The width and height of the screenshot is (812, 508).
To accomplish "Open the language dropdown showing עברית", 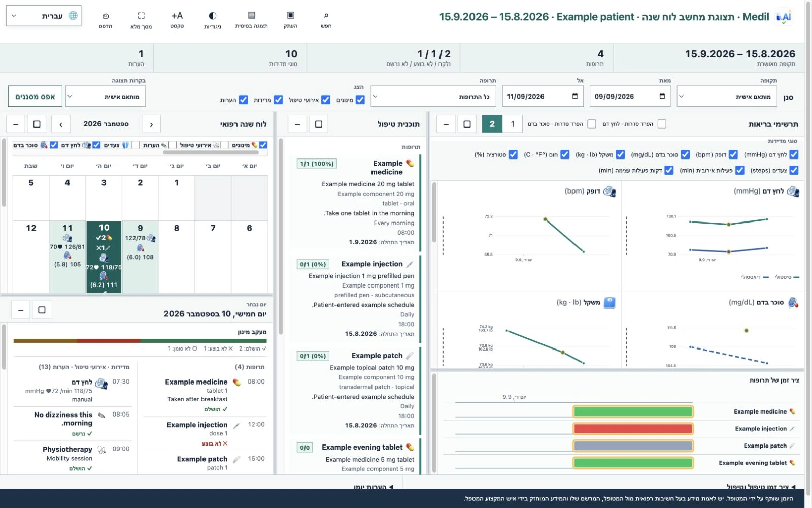I will [44, 16].
